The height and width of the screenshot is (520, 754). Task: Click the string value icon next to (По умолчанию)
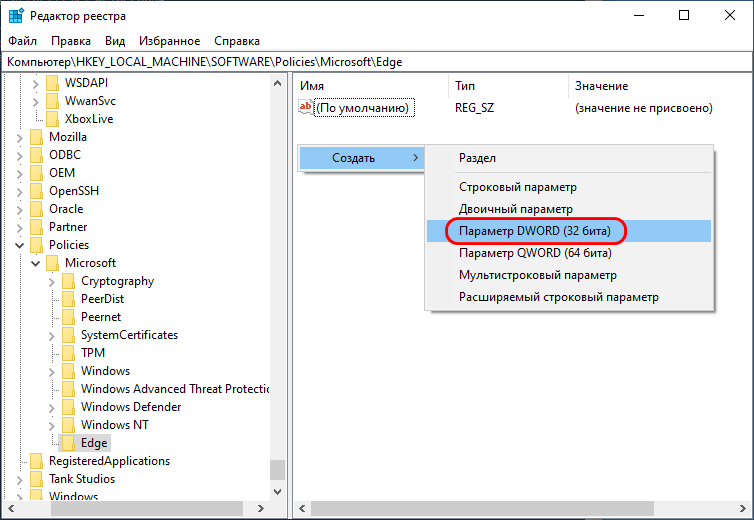pyautogui.click(x=305, y=107)
